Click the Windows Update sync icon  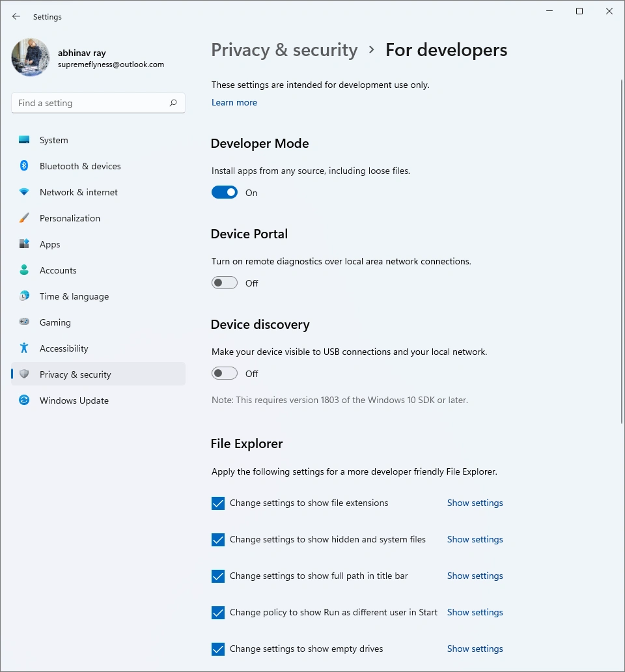click(24, 400)
